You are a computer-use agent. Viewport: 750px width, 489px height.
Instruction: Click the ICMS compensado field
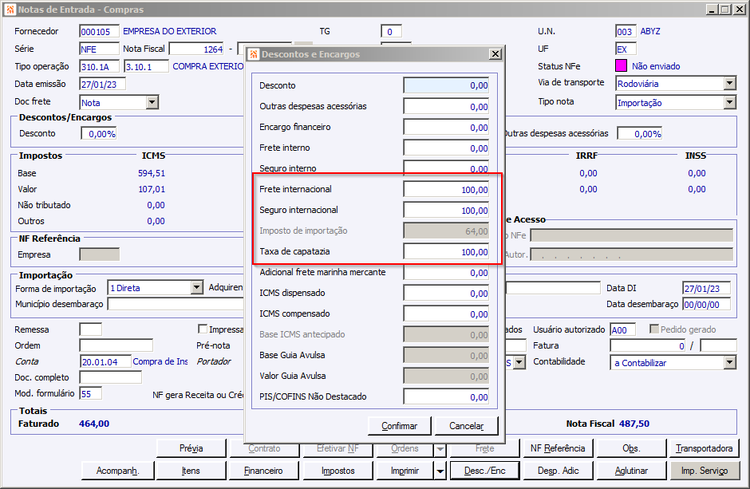446,314
